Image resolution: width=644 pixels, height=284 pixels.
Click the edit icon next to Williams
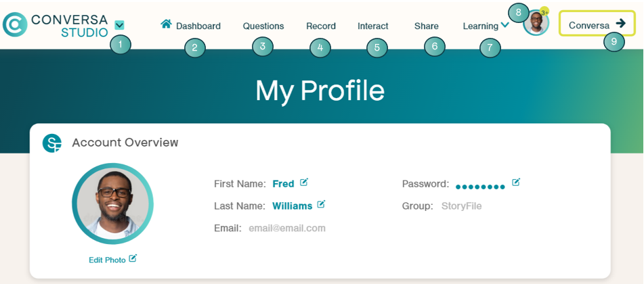(321, 204)
